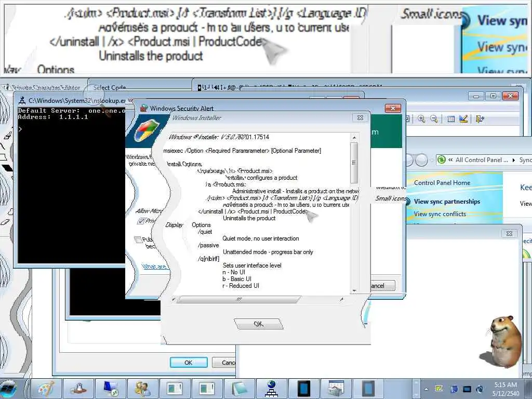The height and width of the screenshot is (399, 532).
Task: Show hidden system tray icons
Action: [426, 389]
